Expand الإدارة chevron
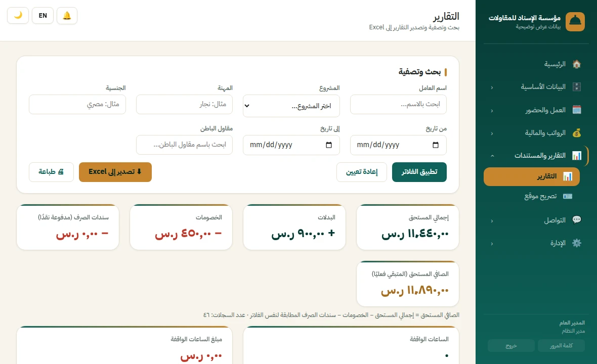 coord(492,244)
